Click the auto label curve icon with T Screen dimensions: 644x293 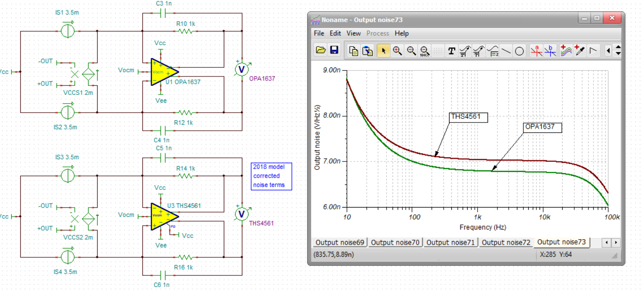pos(465,51)
